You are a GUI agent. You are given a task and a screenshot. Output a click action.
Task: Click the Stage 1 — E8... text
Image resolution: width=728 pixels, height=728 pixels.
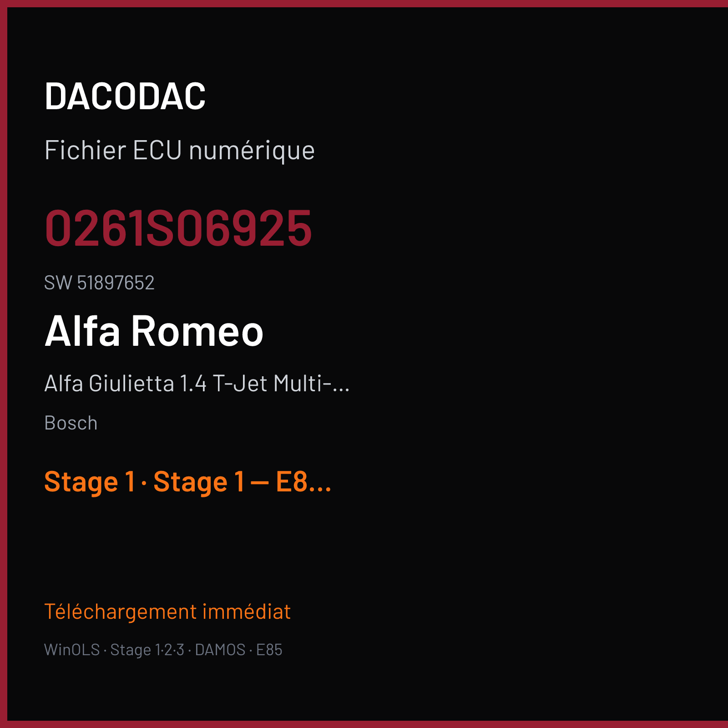[x=242, y=482]
